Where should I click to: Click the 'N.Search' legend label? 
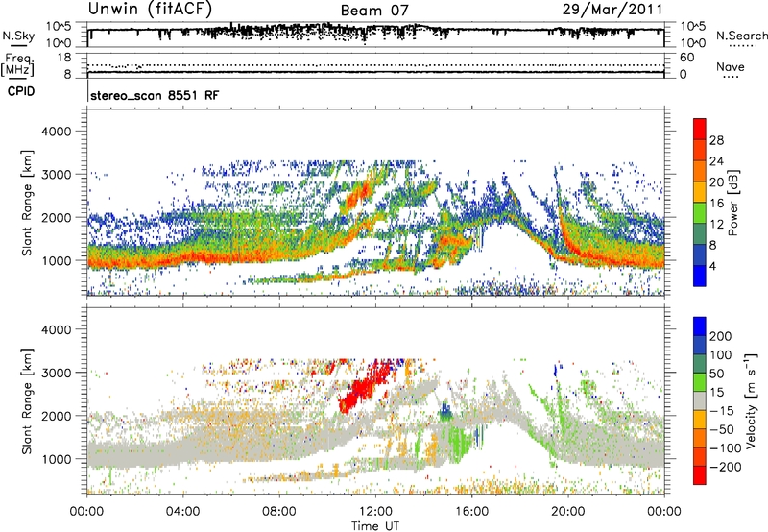point(741,36)
